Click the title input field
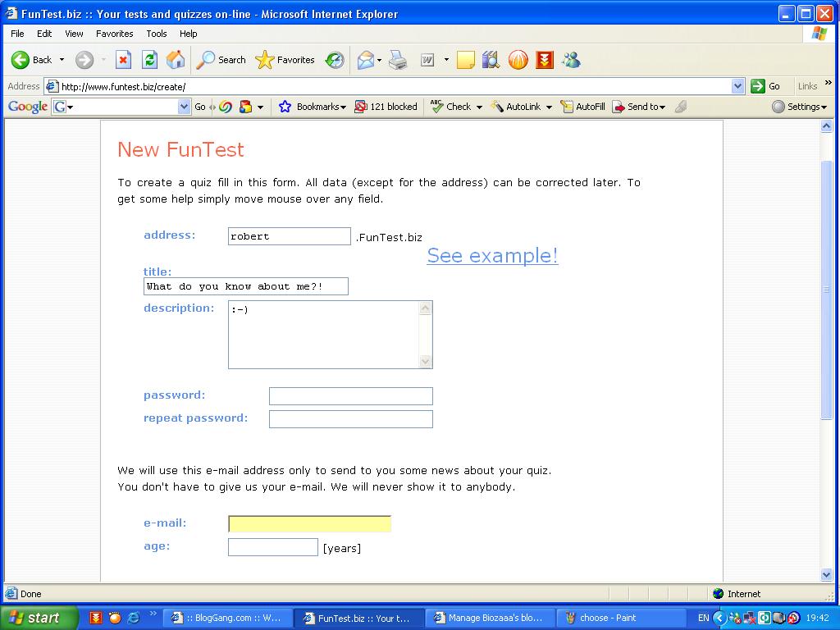The image size is (840, 630). click(x=246, y=286)
